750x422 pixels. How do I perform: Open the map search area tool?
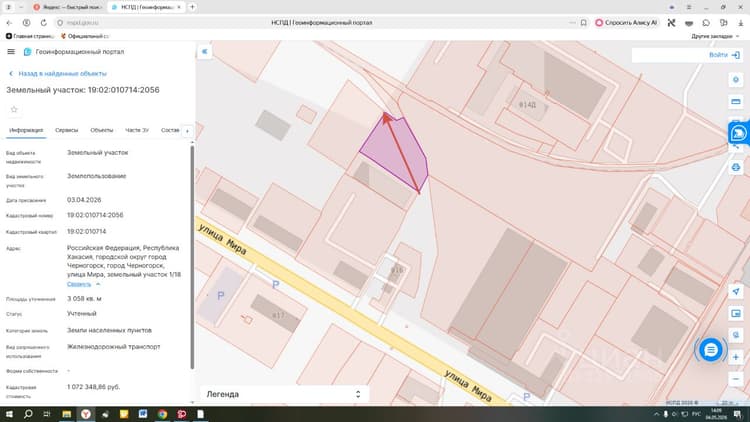point(736,335)
